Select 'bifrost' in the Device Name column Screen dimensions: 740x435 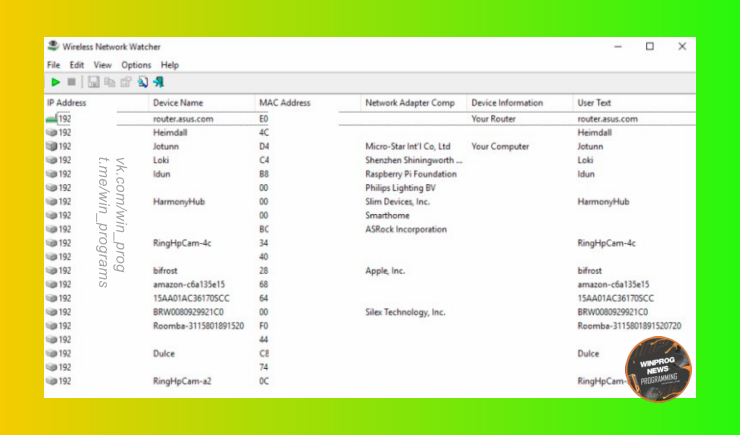(x=165, y=271)
